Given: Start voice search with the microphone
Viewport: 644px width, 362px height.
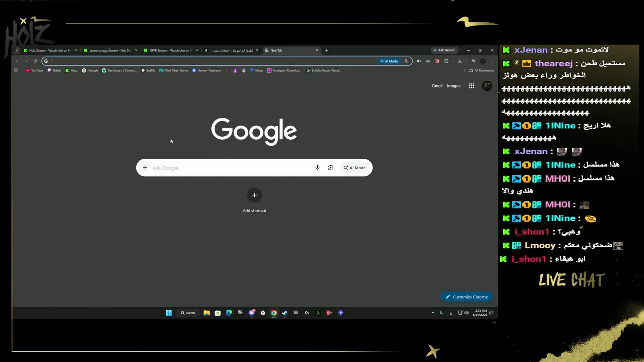Looking at the screenshot, I should [317, 168].
